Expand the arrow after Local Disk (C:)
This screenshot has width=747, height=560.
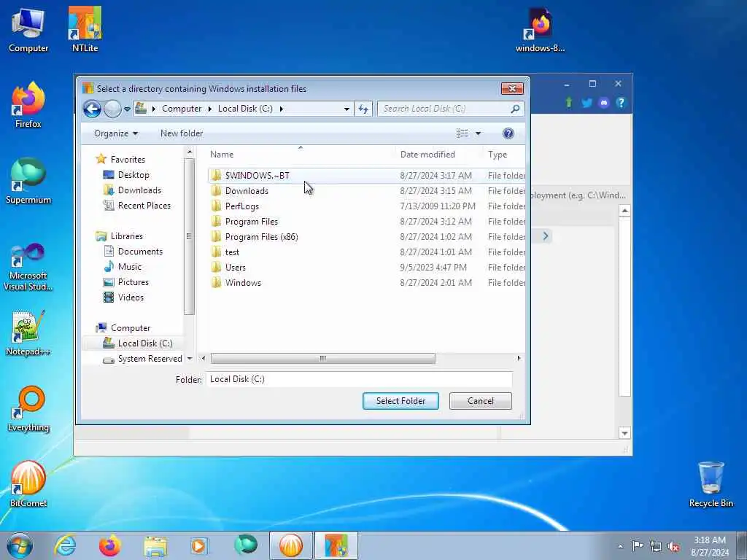[282, 109]
